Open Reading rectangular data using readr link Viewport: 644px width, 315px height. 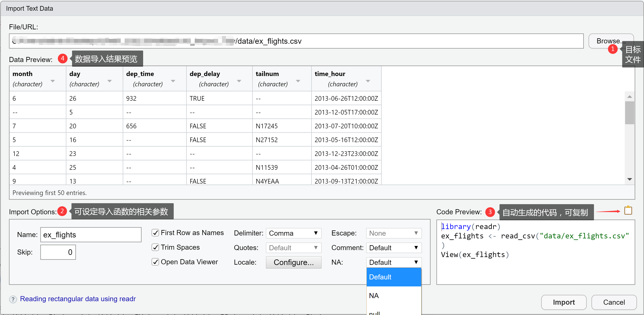[x=78, y=299]
